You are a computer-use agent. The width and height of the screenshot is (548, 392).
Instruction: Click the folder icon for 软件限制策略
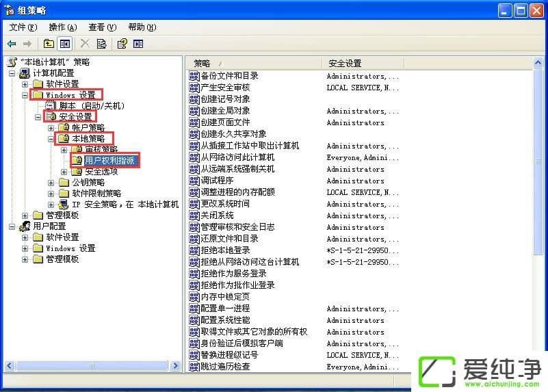tap(64, 193)
